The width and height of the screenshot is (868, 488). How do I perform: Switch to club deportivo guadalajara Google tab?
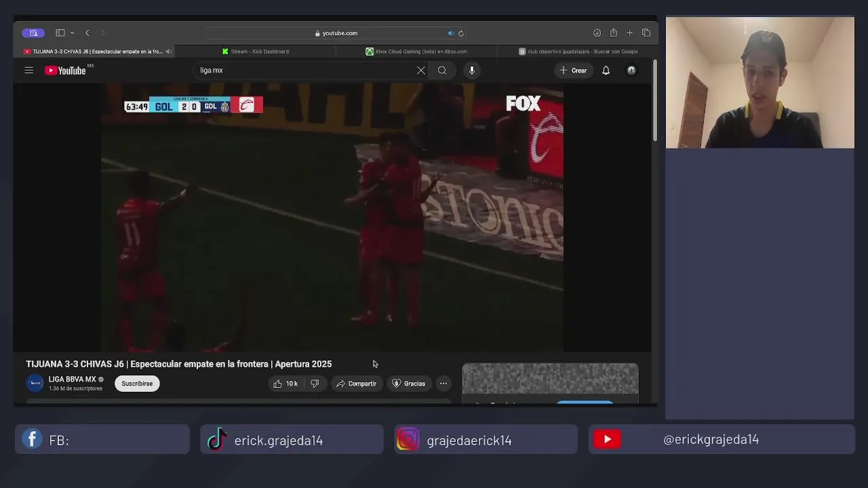[578, 52]
